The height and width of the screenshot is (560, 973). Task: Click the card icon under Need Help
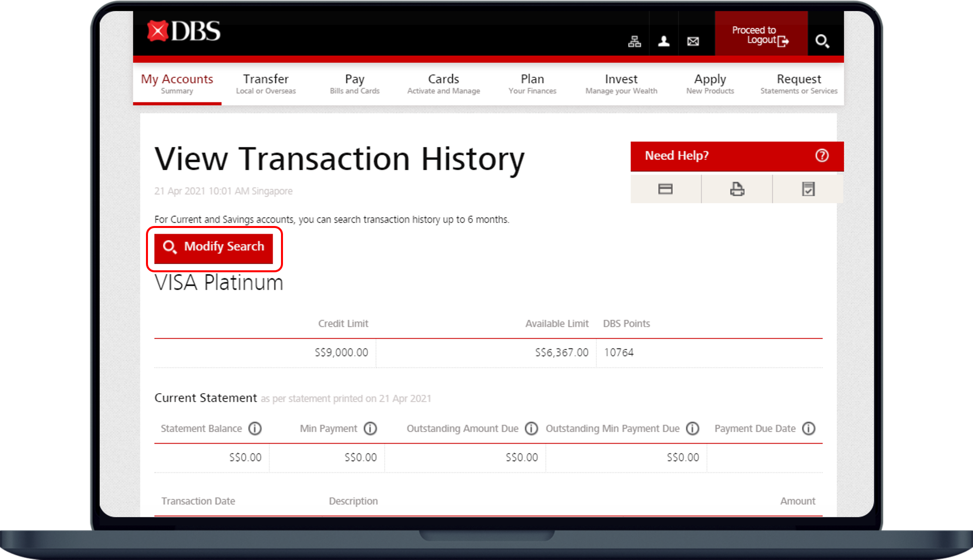[665, 189]
